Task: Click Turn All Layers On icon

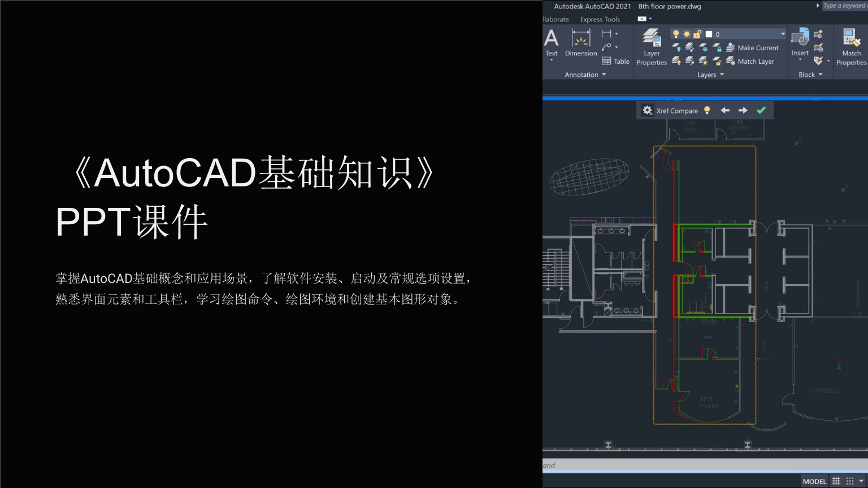Action: [676, 61]
